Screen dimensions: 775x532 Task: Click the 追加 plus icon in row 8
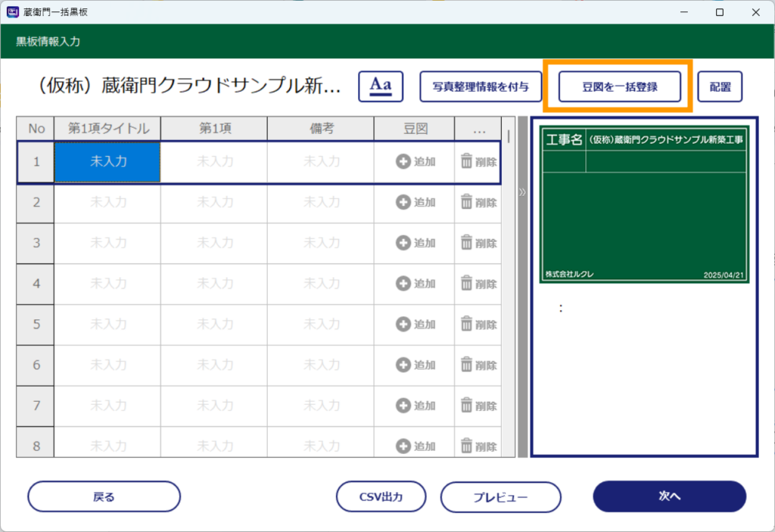[403, 446]
